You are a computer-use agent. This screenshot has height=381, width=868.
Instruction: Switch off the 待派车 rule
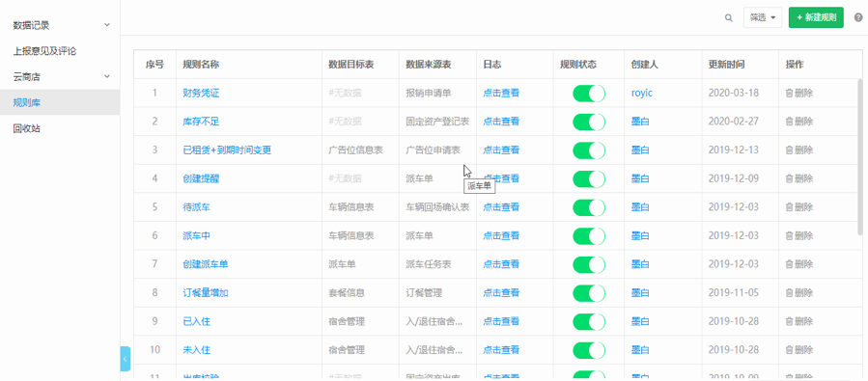pyautogui.click(x=589, y=207)
